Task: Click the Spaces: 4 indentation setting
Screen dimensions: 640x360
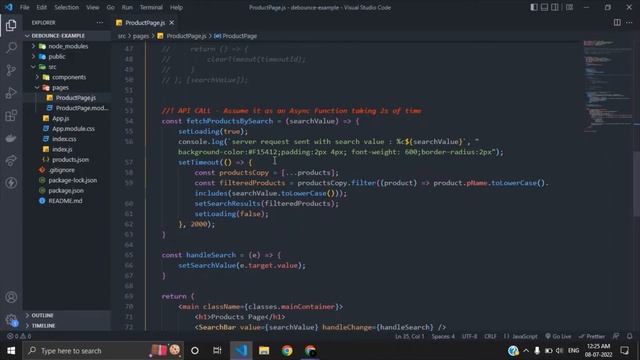Action: [443, 336]
